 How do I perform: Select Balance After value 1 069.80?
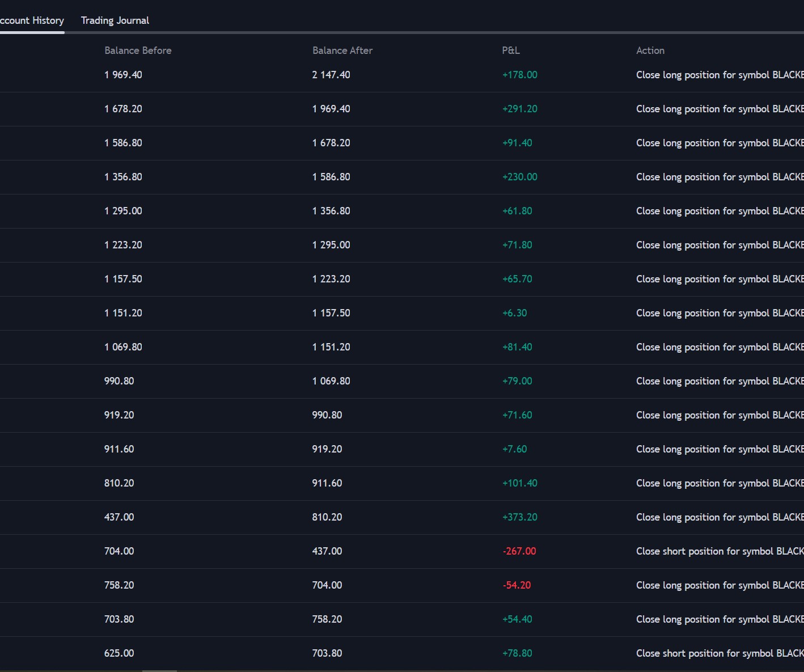coord(331,381)
